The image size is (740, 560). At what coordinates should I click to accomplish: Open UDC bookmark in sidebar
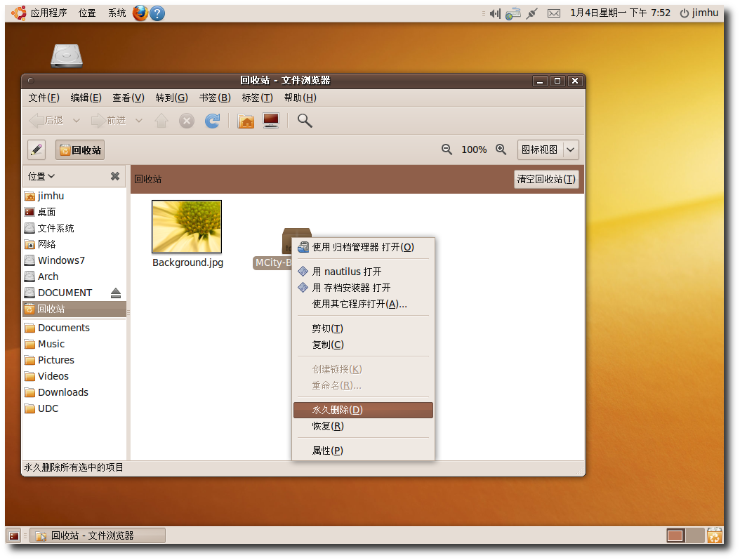coord(74,409)
